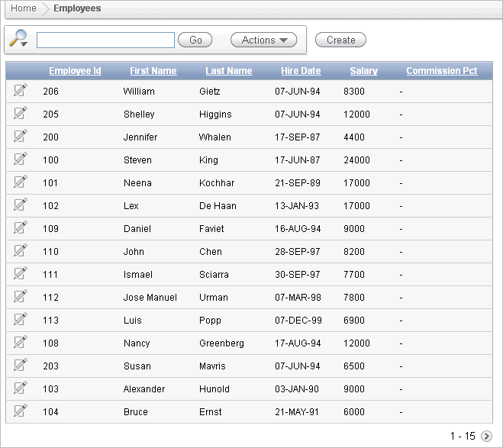Click the Create button
503x448 pixels.
[x=340, y=40]
